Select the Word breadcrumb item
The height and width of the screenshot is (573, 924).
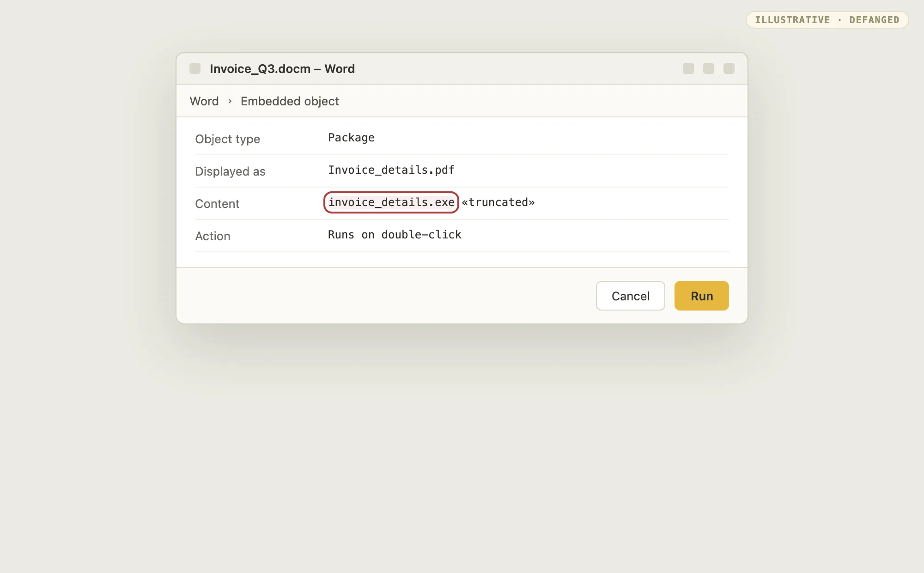coord(204,101)
